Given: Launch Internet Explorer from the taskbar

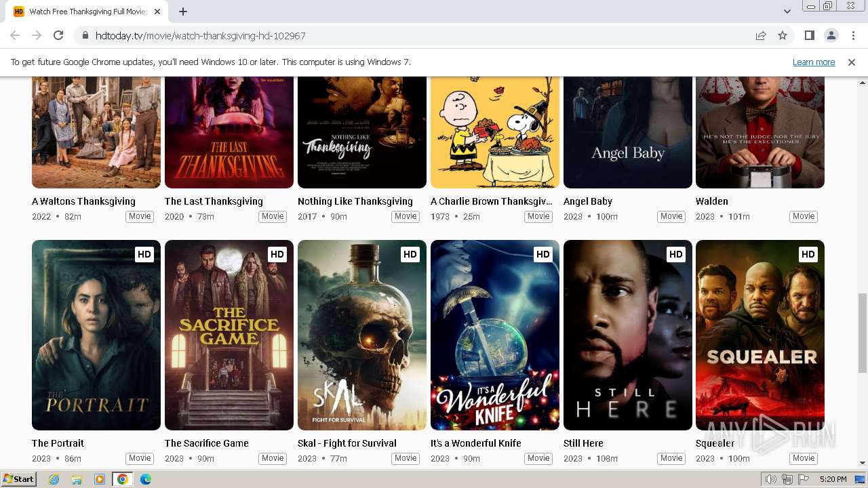Looking at the screenshot, I should click(x=54, y=479).
